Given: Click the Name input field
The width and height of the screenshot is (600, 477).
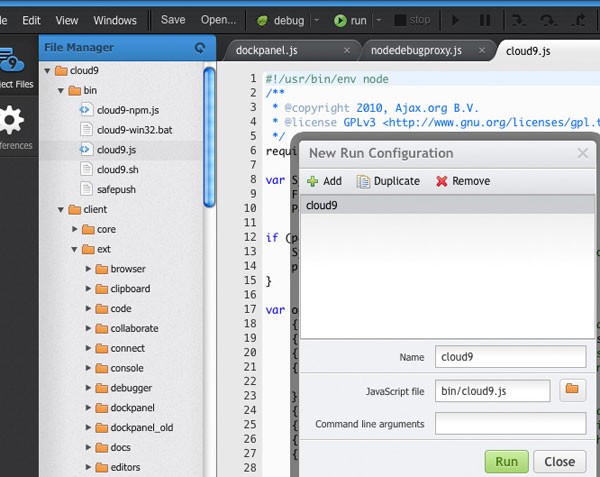Looking at the screenshot, I should click(x=510, y=357).
